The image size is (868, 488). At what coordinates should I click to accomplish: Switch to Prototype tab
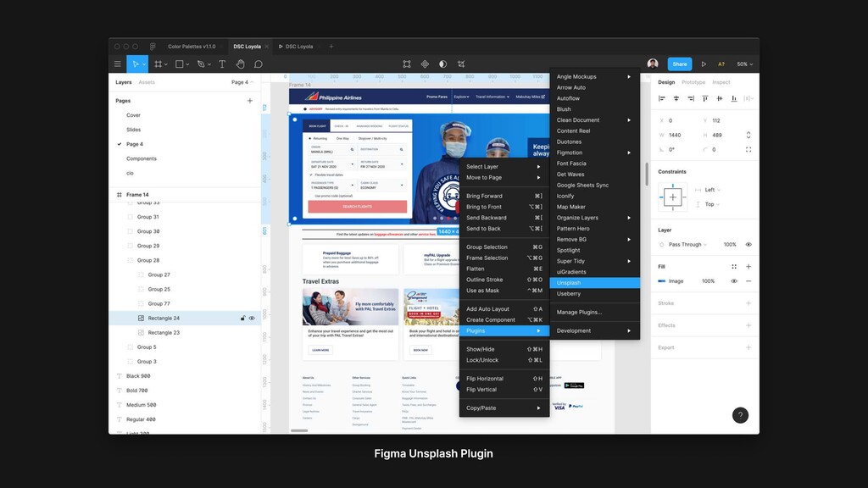(x=693, y=82)
